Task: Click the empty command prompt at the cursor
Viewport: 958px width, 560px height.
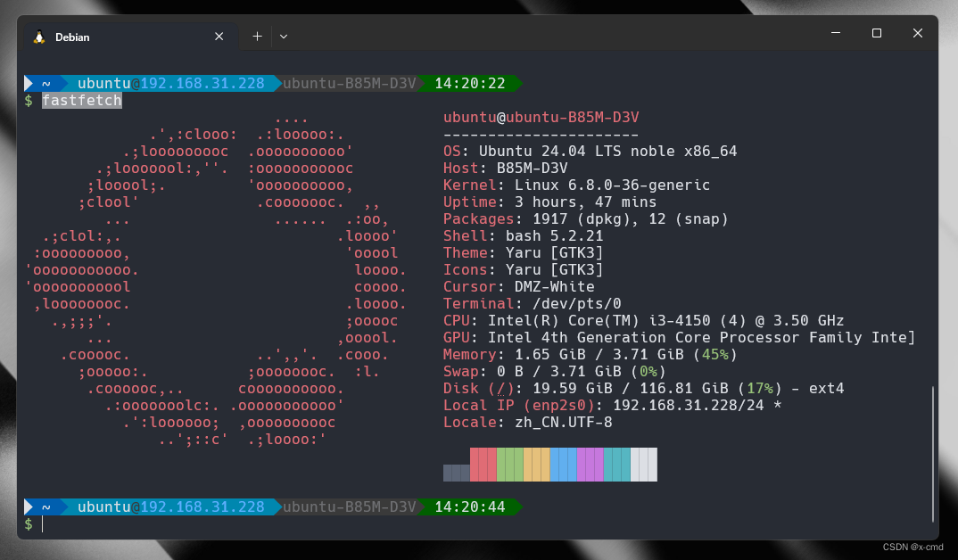Action: point(43,524)
